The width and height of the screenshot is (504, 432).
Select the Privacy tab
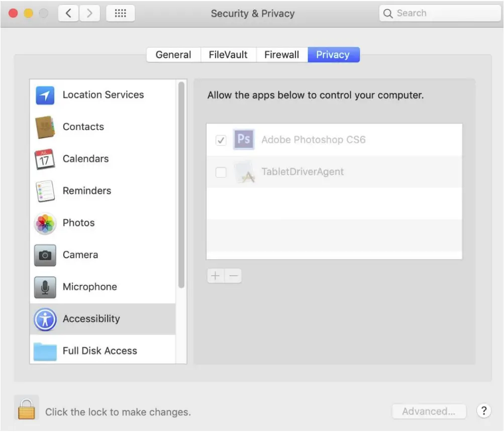coord(333,55)
